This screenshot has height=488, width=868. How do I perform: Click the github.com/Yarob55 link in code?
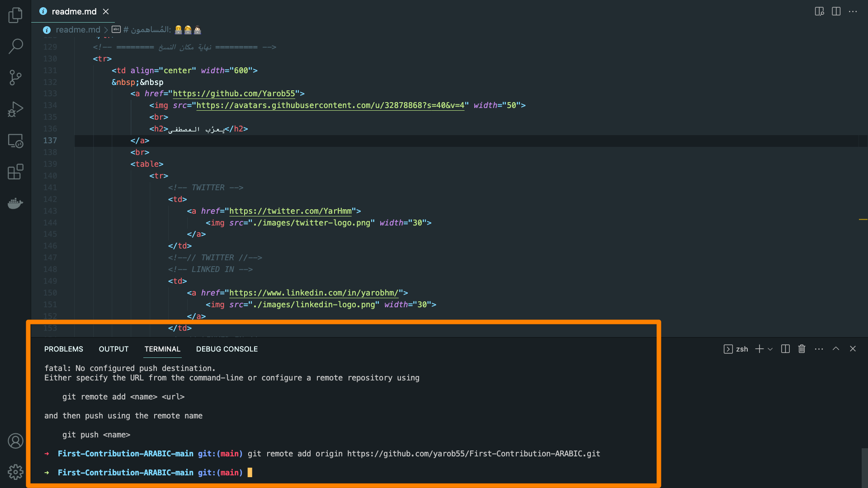(234, 94)
